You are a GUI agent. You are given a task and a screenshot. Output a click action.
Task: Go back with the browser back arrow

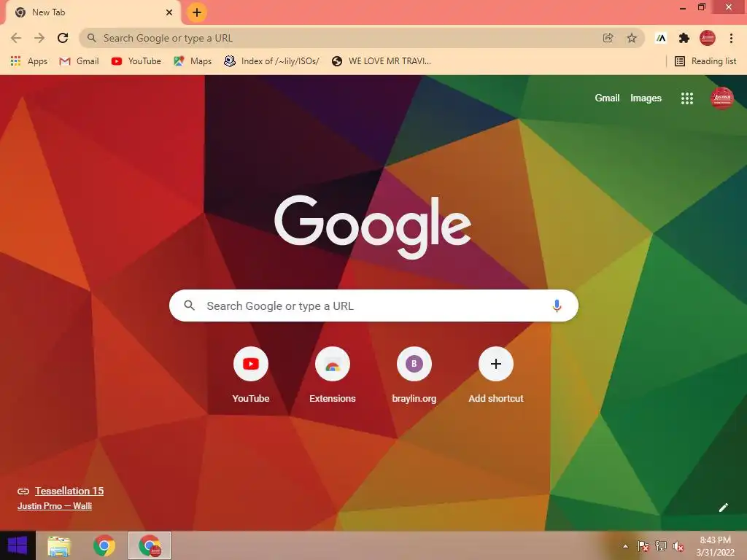[16, 38]
